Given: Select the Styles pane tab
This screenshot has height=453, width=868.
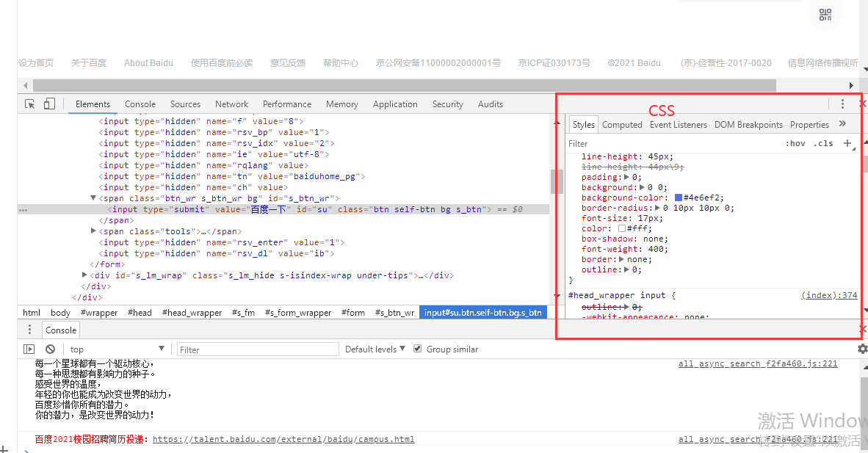Looking at the screenshot, I should [x=584, y=125].
